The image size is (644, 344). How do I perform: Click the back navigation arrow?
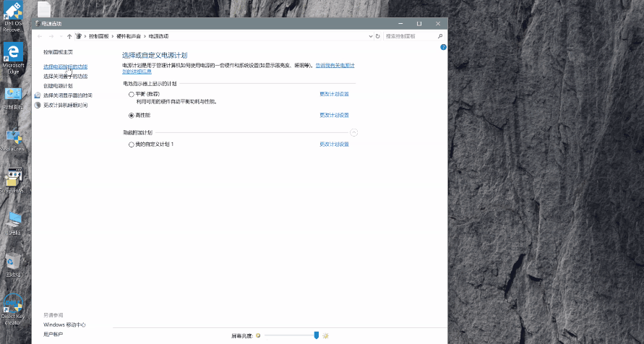tap(40, 36)
